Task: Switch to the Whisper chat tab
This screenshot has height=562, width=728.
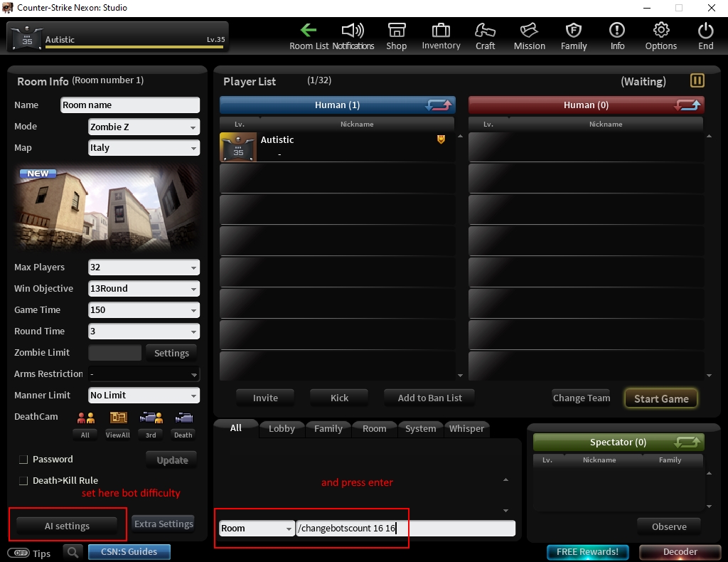Action: (x=466, y=429)
